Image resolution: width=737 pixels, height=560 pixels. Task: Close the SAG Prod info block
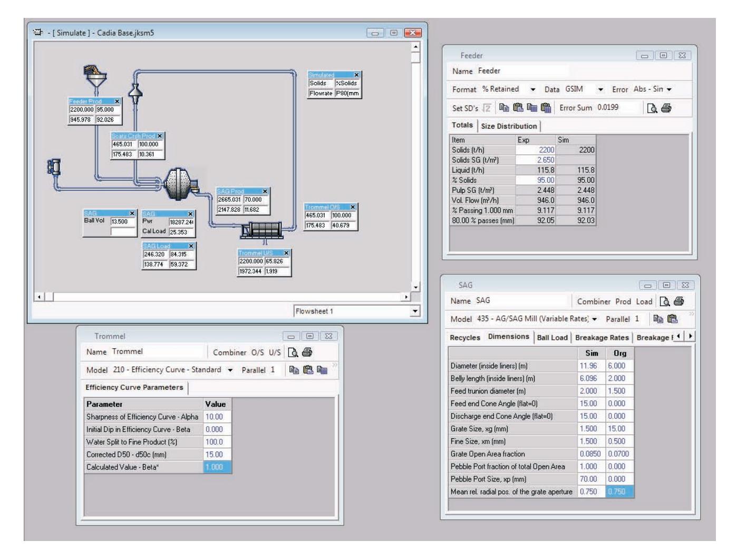click(265, 191)
